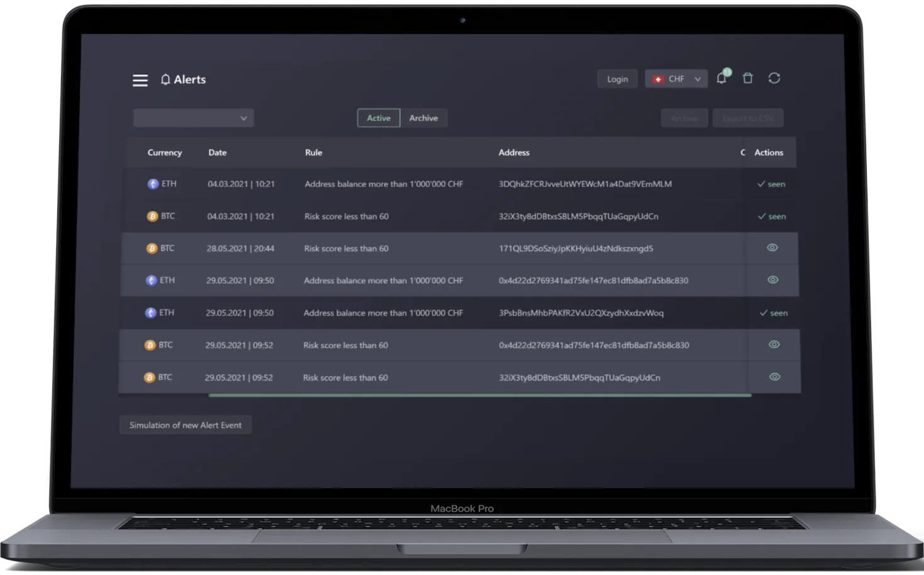
Task: Click the BTC coin icon in the last row
Action: [149, 378]
